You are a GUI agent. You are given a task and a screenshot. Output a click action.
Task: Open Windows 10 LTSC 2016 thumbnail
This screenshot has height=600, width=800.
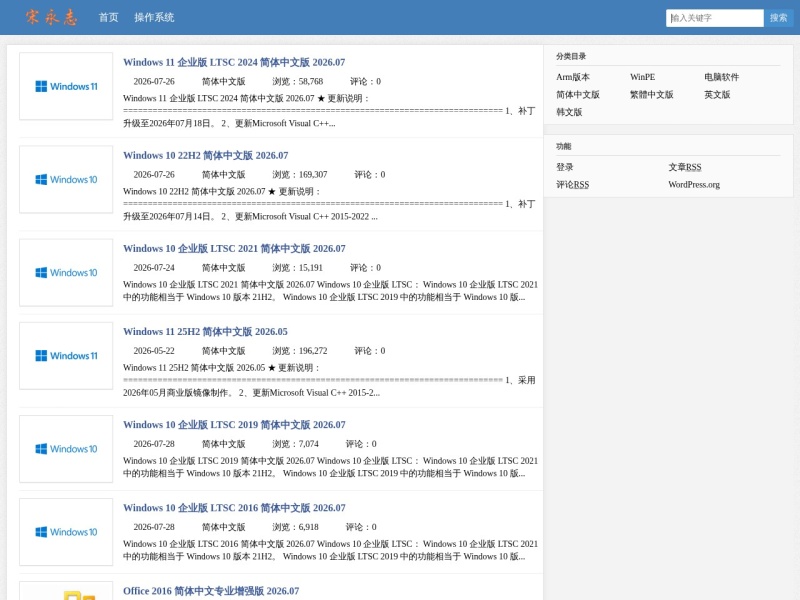66,532
